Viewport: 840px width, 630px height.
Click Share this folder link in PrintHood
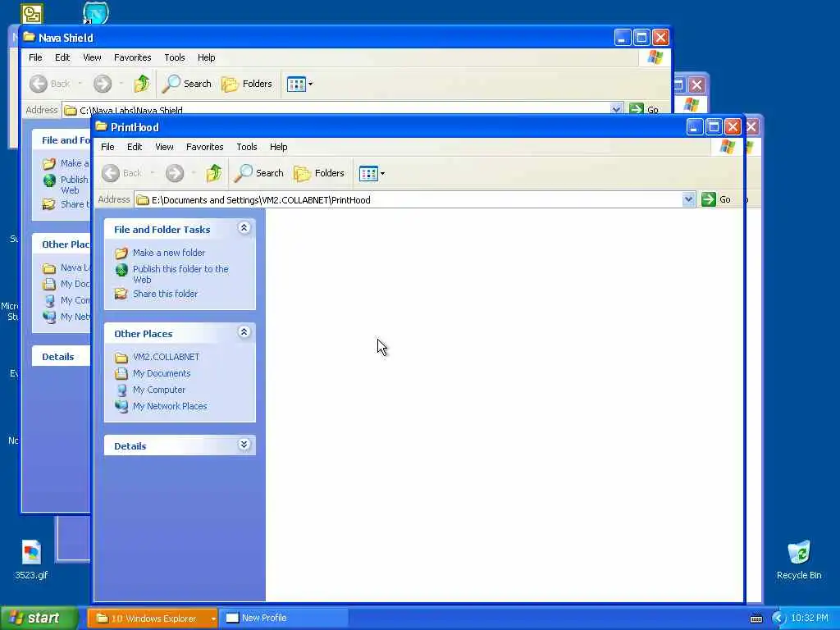click(x=165, y=294)
